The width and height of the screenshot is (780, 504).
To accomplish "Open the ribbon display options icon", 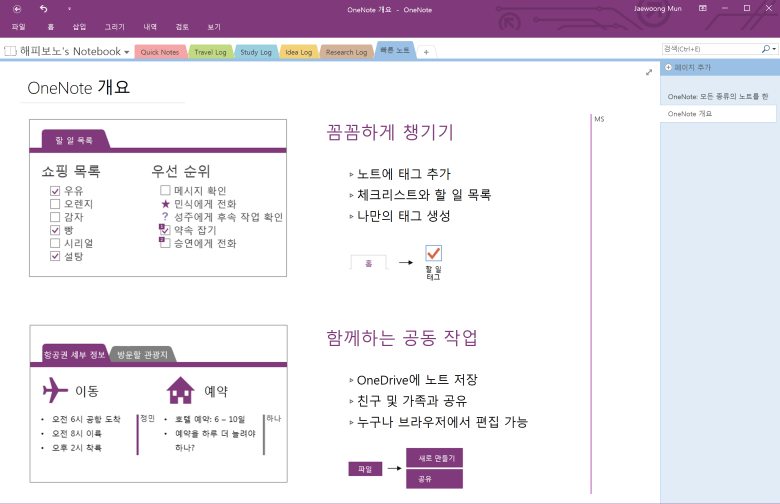I will (702, 8).
